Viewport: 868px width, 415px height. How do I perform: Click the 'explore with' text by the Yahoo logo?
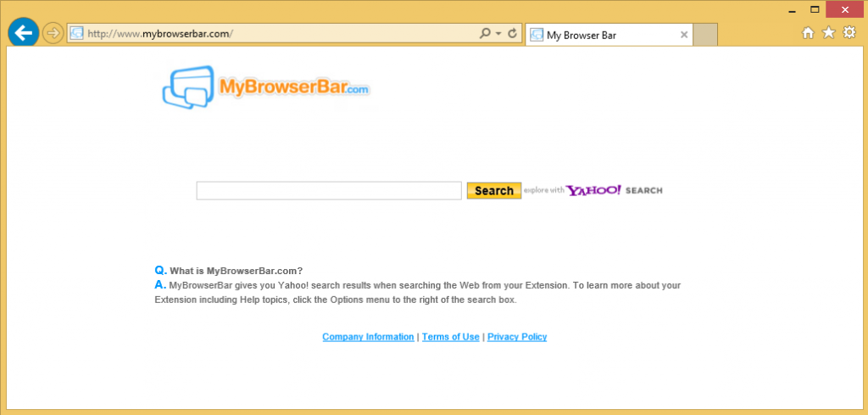pyautogui.click(x=544, y=191)
